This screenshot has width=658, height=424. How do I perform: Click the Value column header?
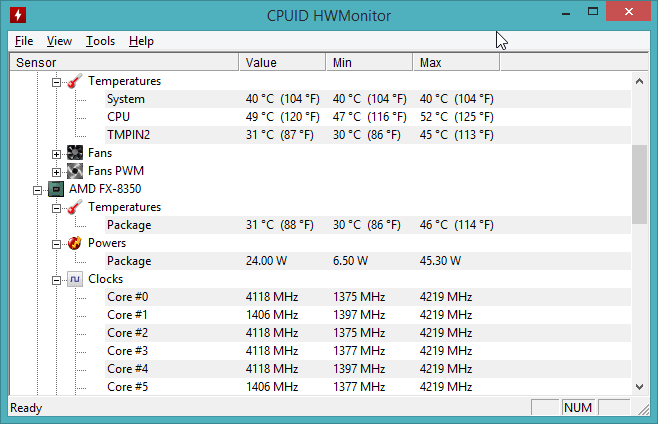(x=282, y=63)
